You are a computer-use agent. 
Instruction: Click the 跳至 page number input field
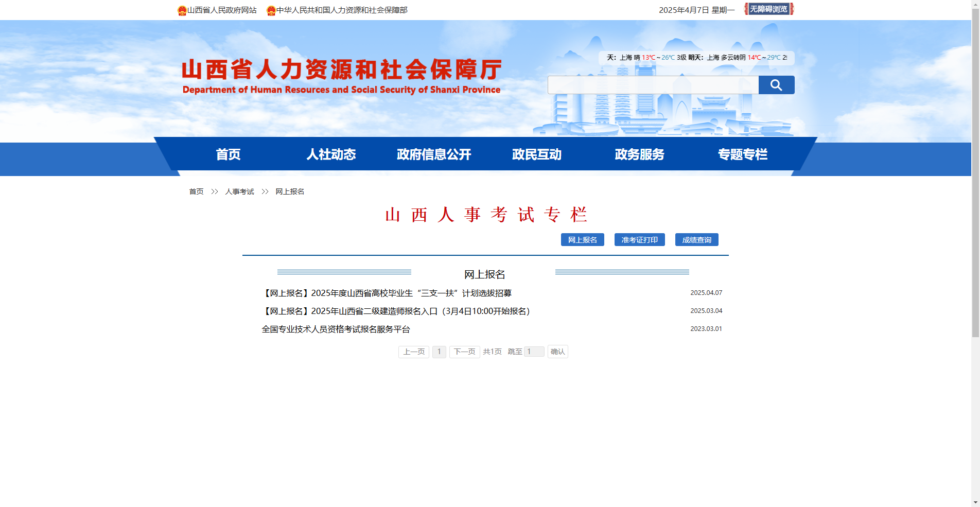(534, 352)
